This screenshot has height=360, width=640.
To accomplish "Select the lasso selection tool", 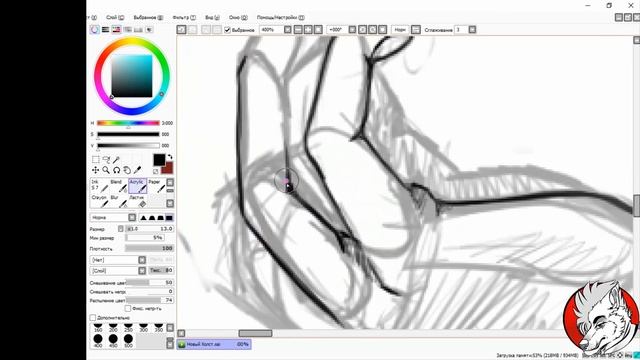I will [106, 159].
